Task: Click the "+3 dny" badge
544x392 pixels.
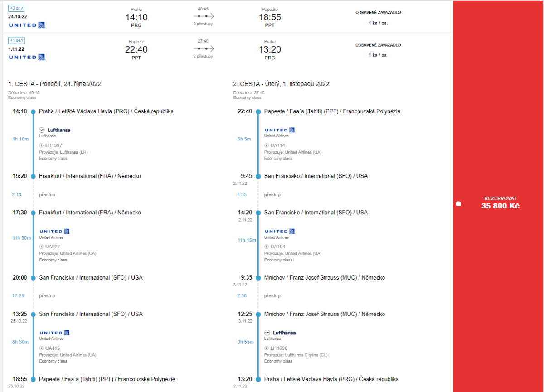Action: pyautogui.click(x=16, y=8)
